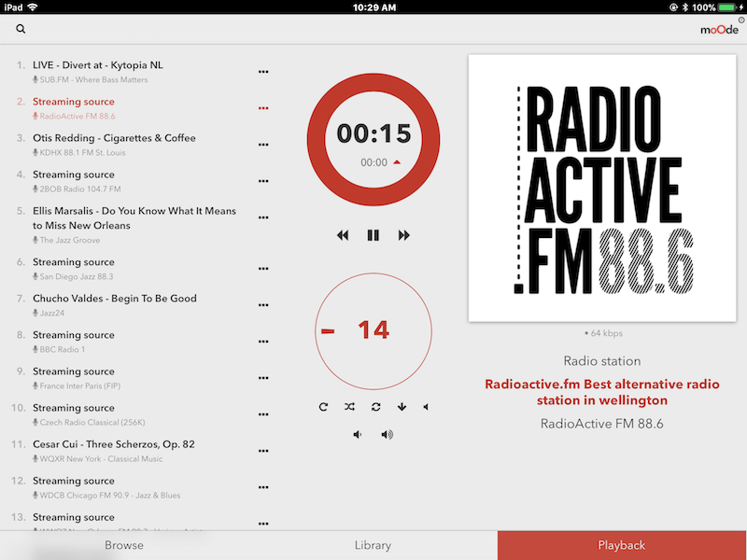Skip to next track
The width and height of the screenshot is (747, 560).
click(403, 235)
